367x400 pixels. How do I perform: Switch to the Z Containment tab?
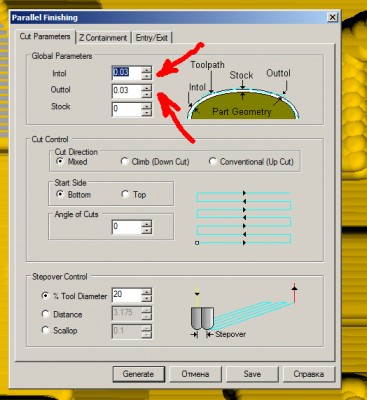click(103, 38)
